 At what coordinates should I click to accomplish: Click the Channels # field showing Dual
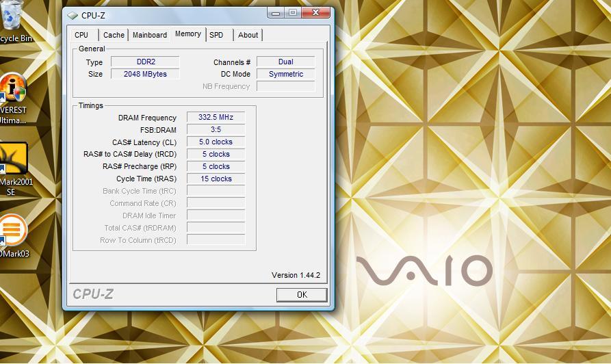pos(285,62)
